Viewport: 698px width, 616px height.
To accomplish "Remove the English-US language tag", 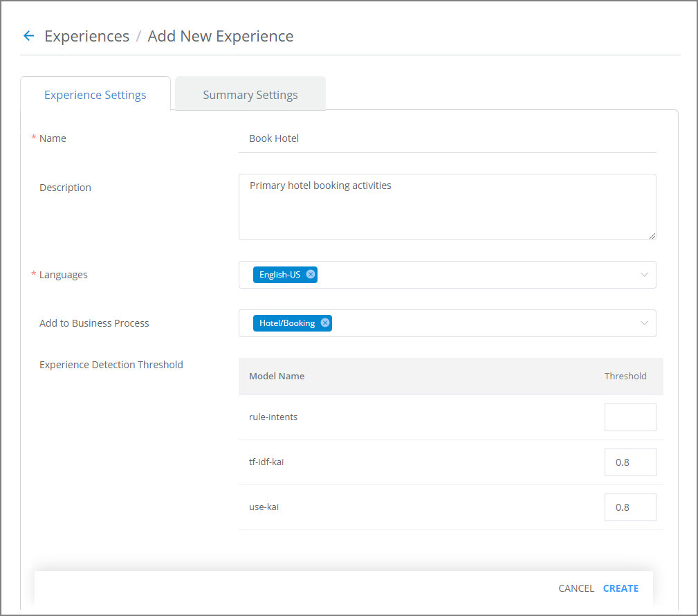I will 311,274.
